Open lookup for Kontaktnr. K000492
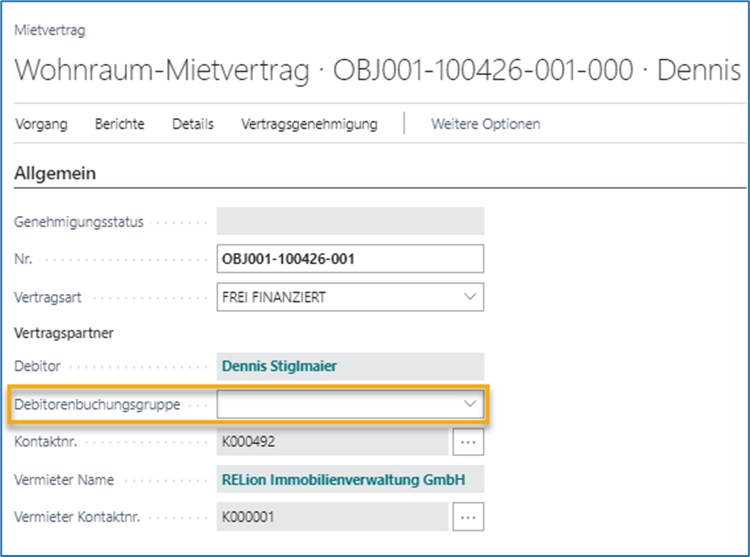Image resolution: width=750 pixels, height=557 pixels. [x=468, y=441]
